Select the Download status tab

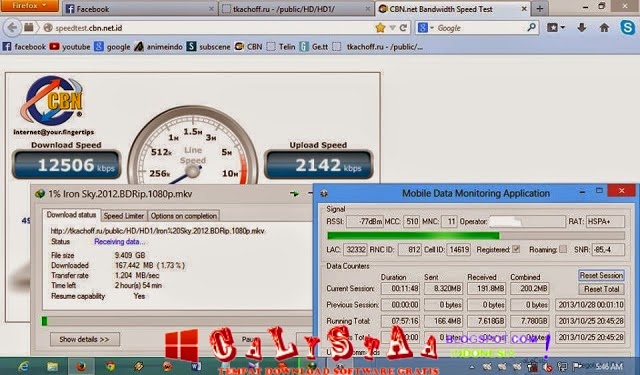tap(71, 215)
